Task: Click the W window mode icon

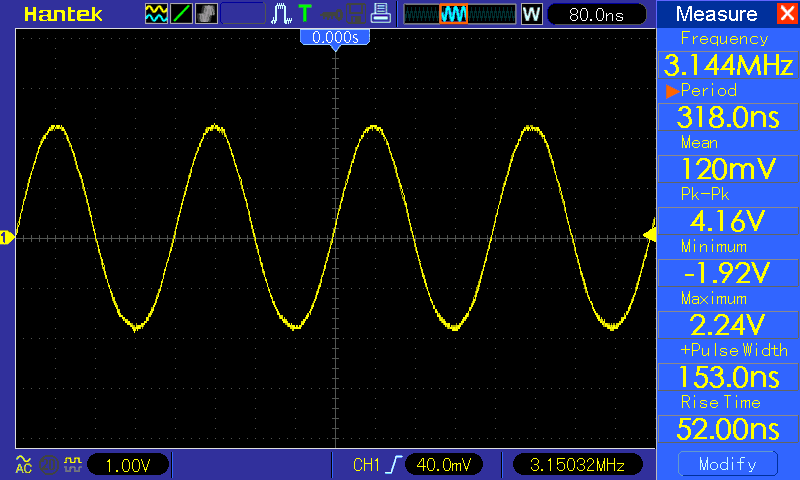Action: point(531,14)
